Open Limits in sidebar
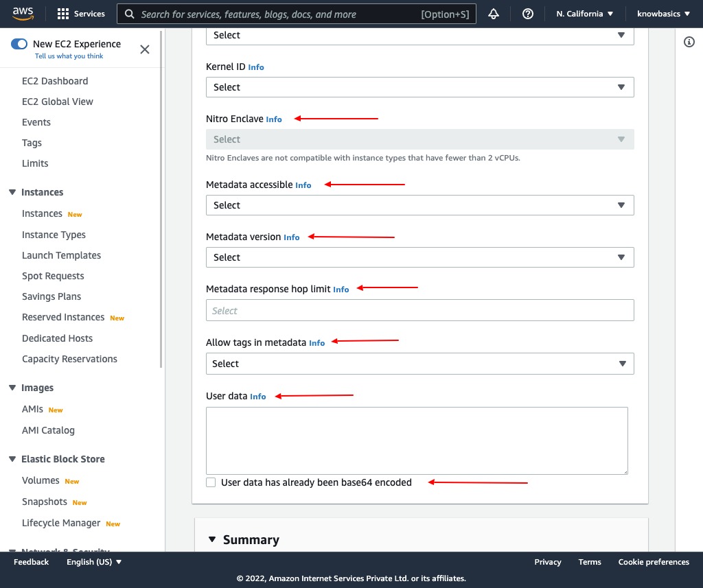703x588 pixels. click(x=35, y=163)
